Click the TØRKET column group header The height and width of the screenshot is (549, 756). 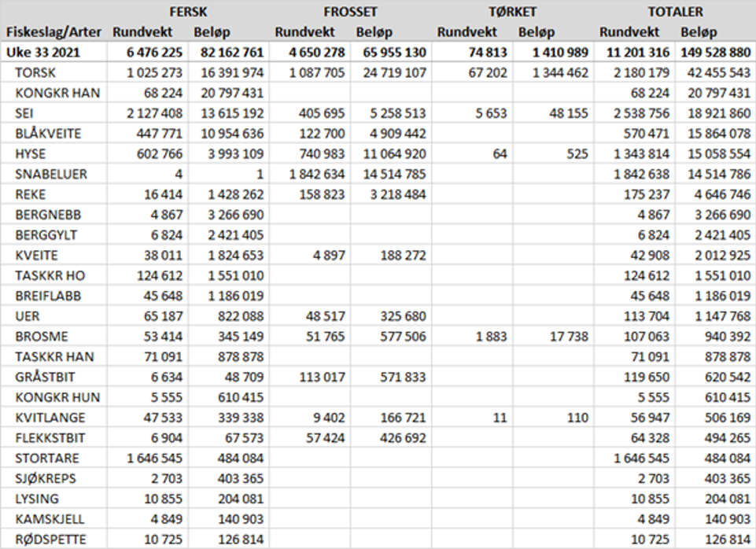[512, 12]
